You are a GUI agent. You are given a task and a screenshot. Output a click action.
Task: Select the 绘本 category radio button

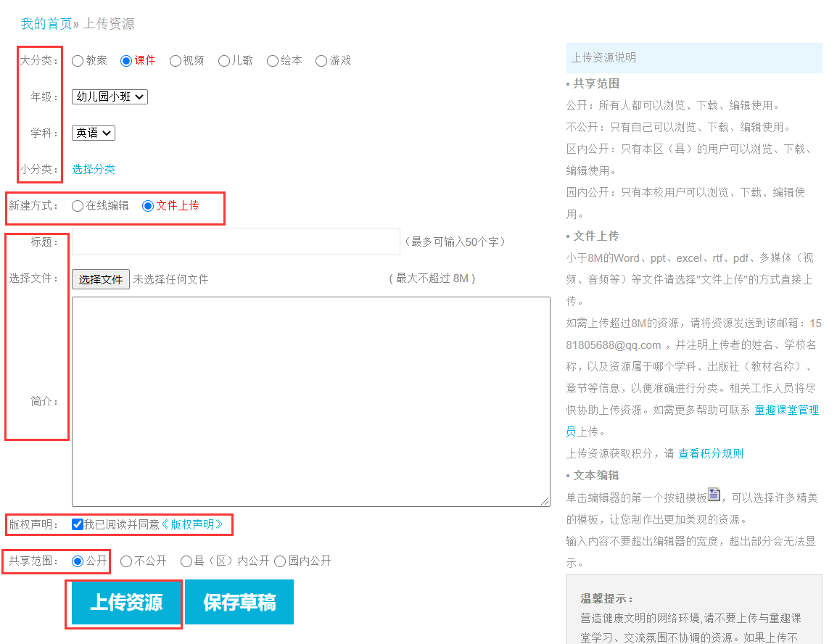point(273,61)
